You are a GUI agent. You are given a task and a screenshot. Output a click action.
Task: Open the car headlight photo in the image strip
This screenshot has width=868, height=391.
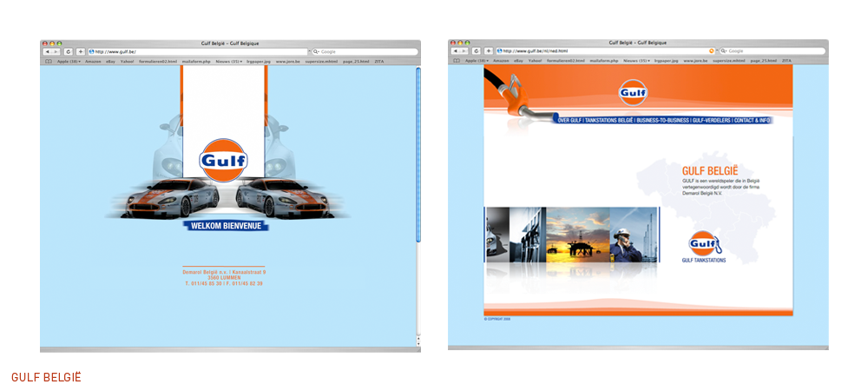pyautogui.click(x=497, y=235)
